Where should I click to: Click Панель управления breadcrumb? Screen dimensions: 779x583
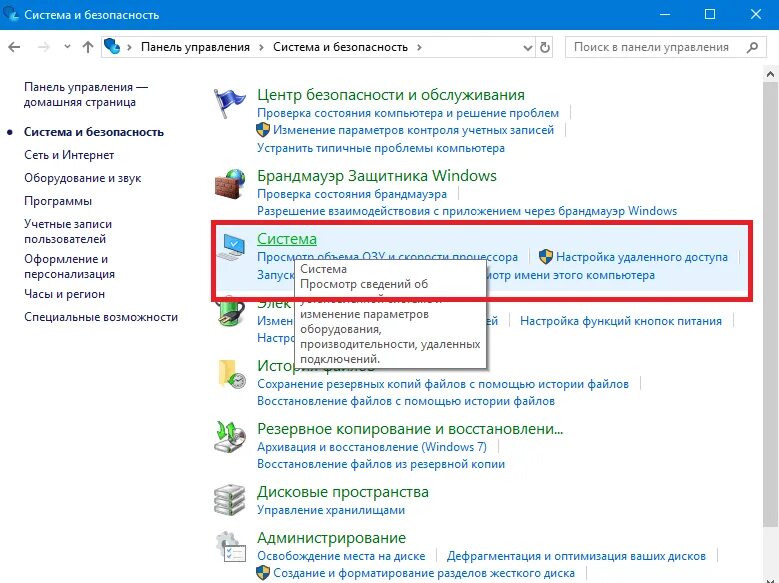(x=195, y=47)
